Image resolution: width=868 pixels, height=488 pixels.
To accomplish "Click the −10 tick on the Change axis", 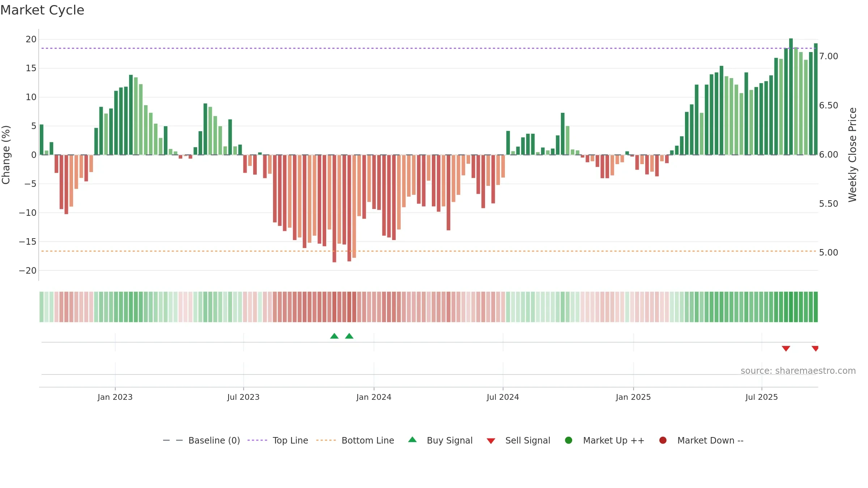I will (28, 213).
